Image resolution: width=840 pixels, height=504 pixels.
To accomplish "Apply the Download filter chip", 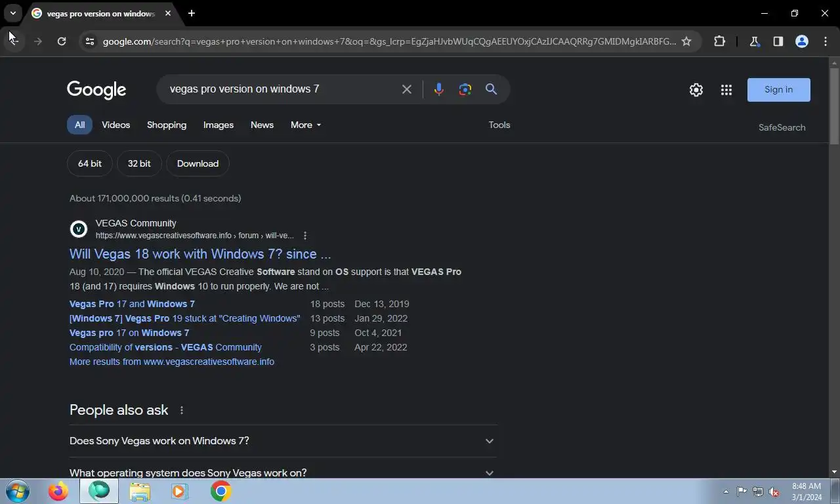I will 198,163.
